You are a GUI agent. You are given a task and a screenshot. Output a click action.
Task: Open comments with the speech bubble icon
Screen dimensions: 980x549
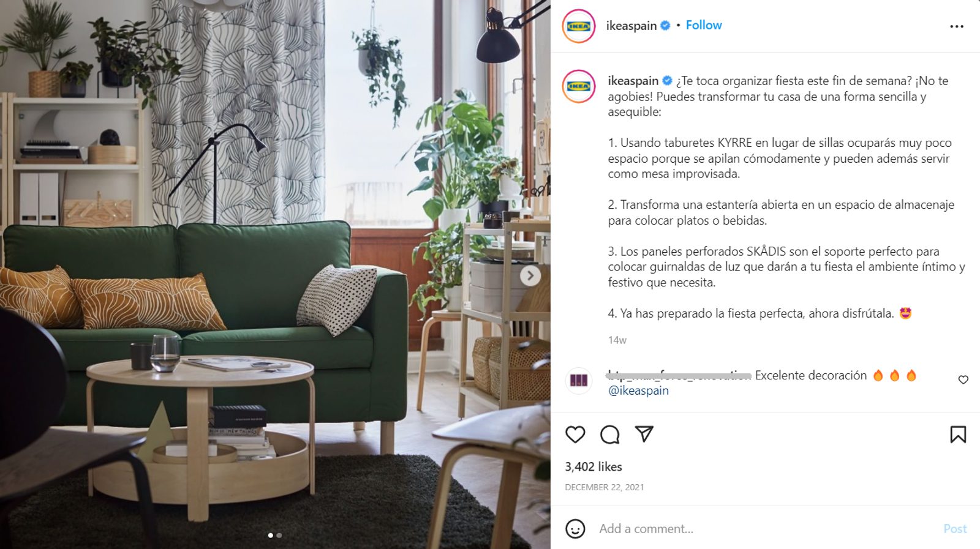(x=609, y=435)
